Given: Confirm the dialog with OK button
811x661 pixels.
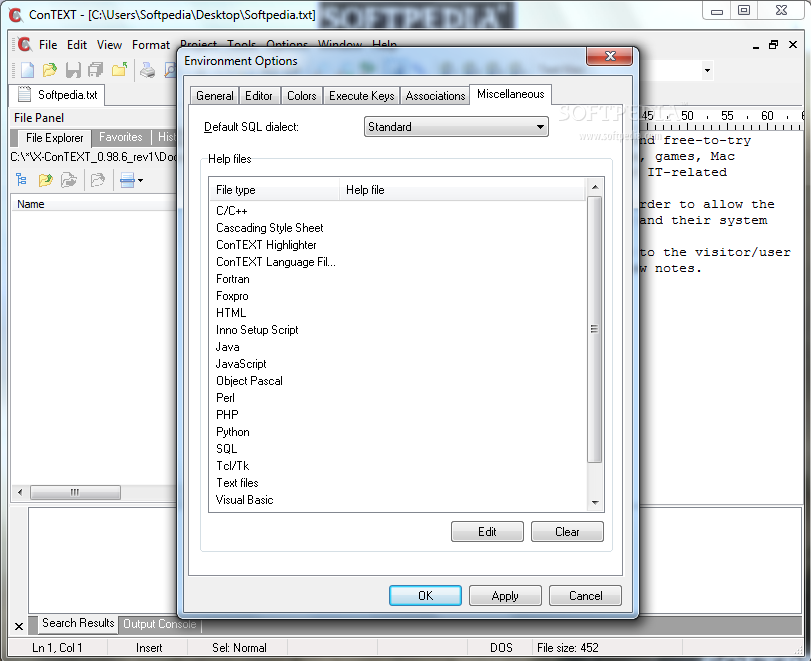Looking at the screenshot, I should coord(425,596).
